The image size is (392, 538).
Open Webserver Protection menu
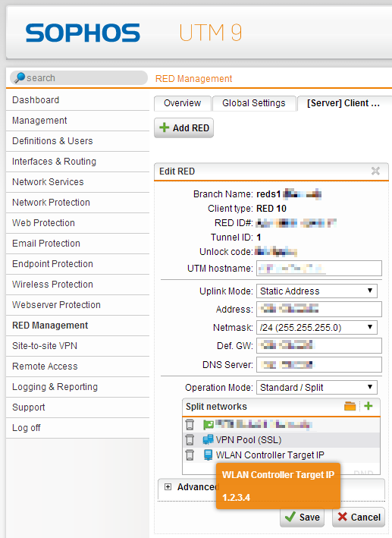[78, 305]
